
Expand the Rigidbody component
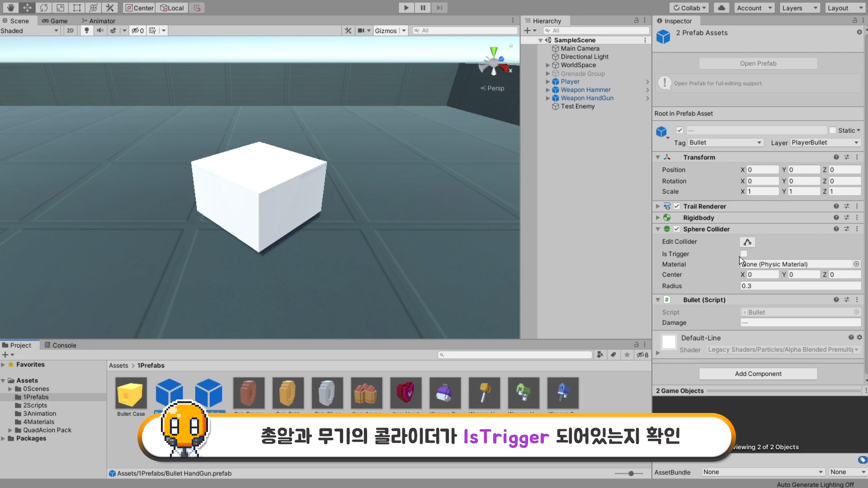pos(658,218)
